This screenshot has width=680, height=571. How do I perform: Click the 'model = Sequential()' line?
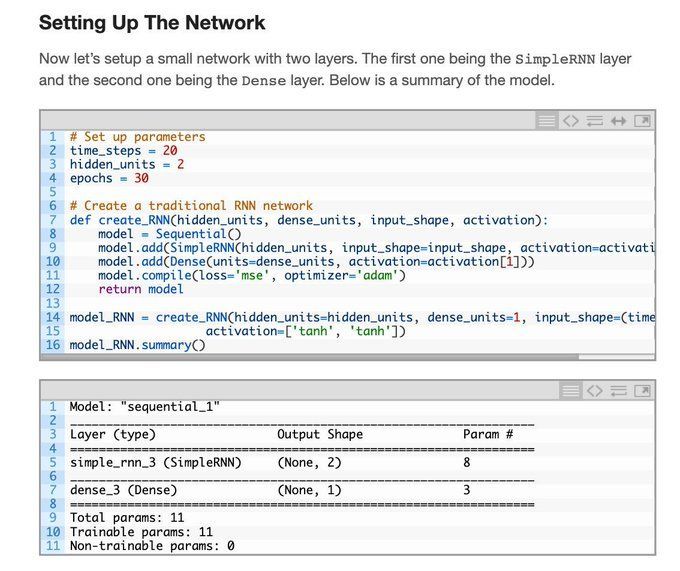click(x=170, y=234)
